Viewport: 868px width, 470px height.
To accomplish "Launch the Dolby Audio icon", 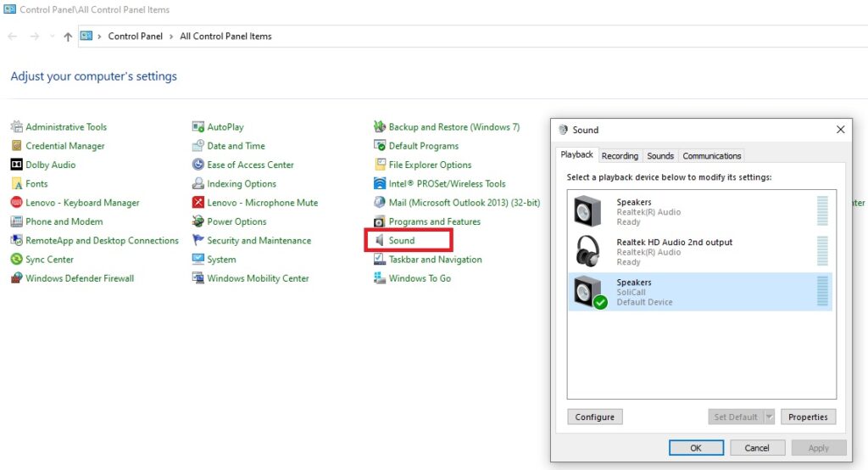I will [x=17, y=165].
